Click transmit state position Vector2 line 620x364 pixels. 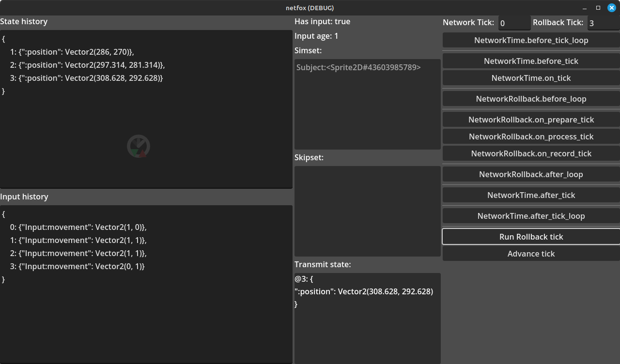pyautogui.click(x=364, y=291)
